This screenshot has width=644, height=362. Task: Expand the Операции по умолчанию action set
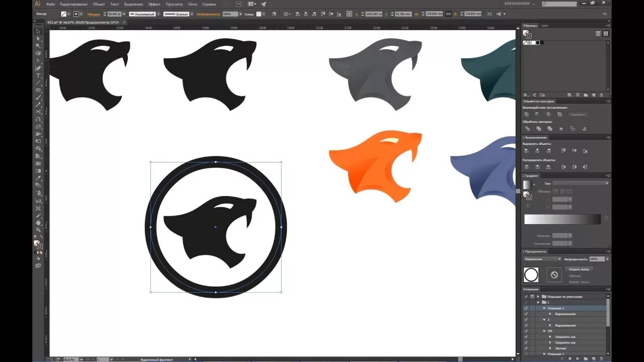point(538,297)
